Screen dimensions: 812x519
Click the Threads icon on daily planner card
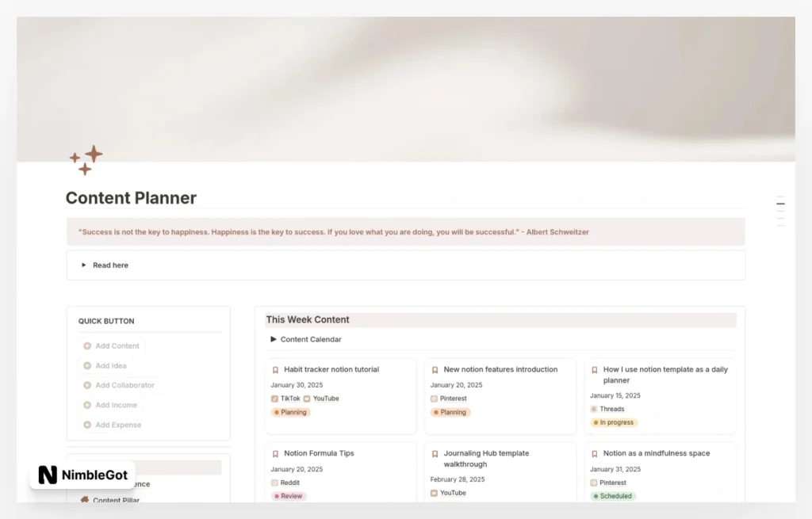[593, 409]
